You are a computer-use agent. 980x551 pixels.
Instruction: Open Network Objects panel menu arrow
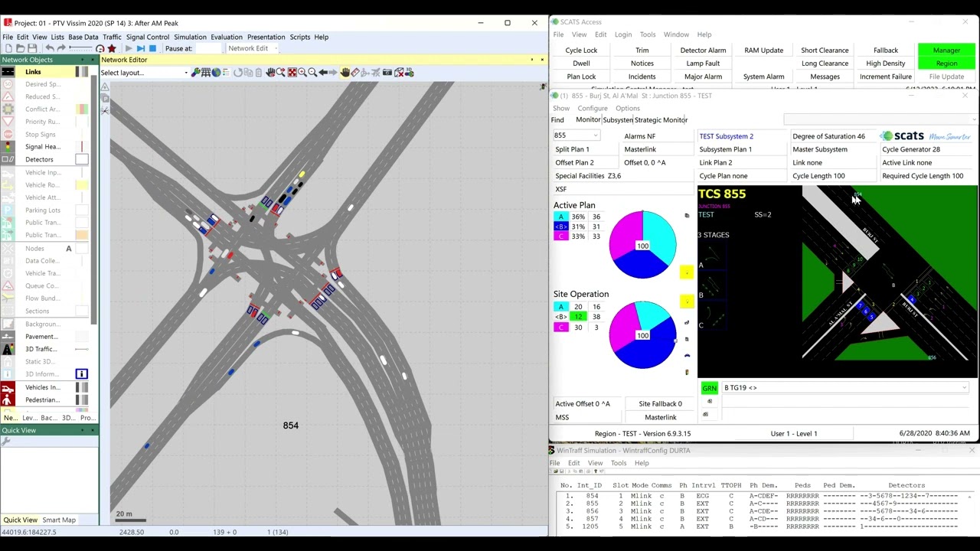[83, 59]
